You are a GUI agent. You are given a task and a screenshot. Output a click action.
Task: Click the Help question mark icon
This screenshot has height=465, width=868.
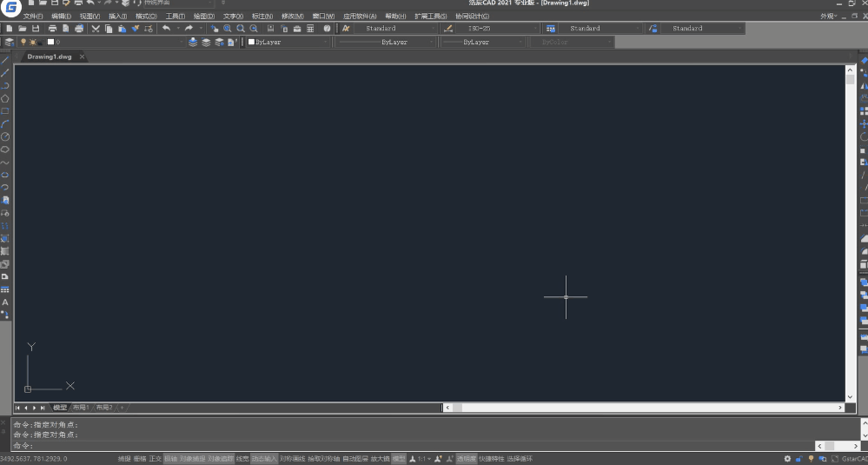click(x=328, y=28)
